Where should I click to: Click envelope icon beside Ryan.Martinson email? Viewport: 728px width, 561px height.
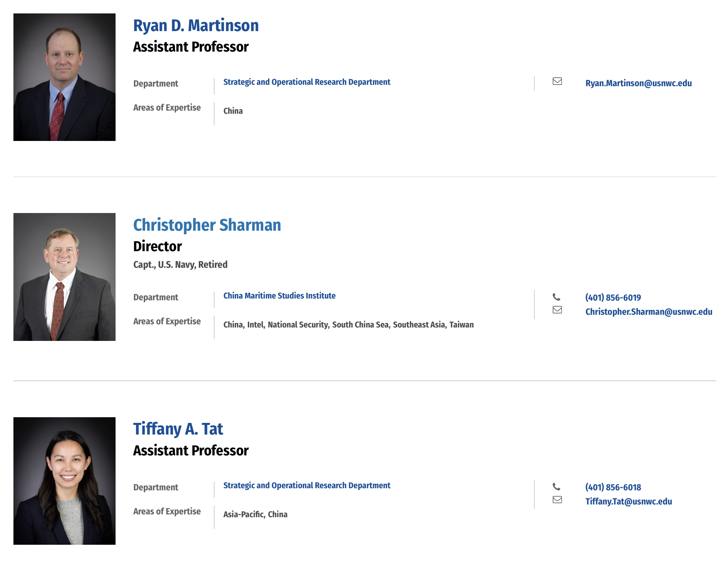point(557,81)
